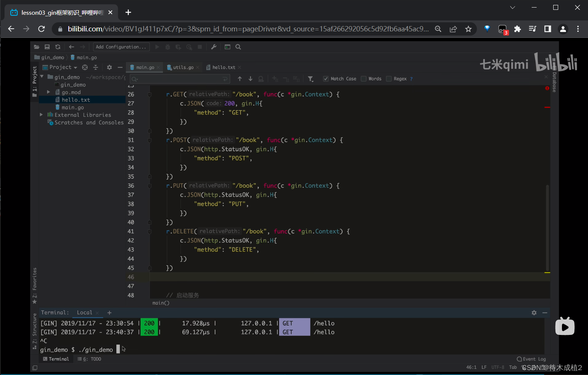Open Chrome three-dot menu
This screenshot has height=375, width=588.
tap(578, 29)
